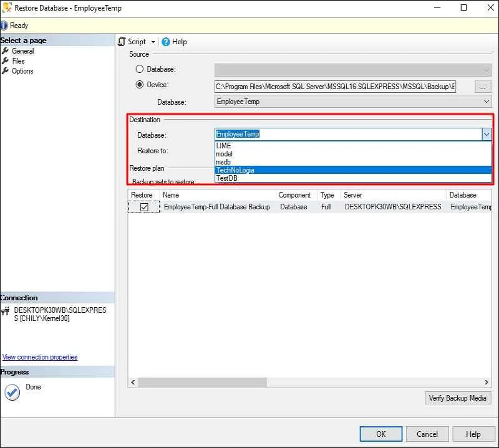The width and height of the screenshot is (499, 448).
Task: Click the Script toolbar icon
Action: (122, 42)
